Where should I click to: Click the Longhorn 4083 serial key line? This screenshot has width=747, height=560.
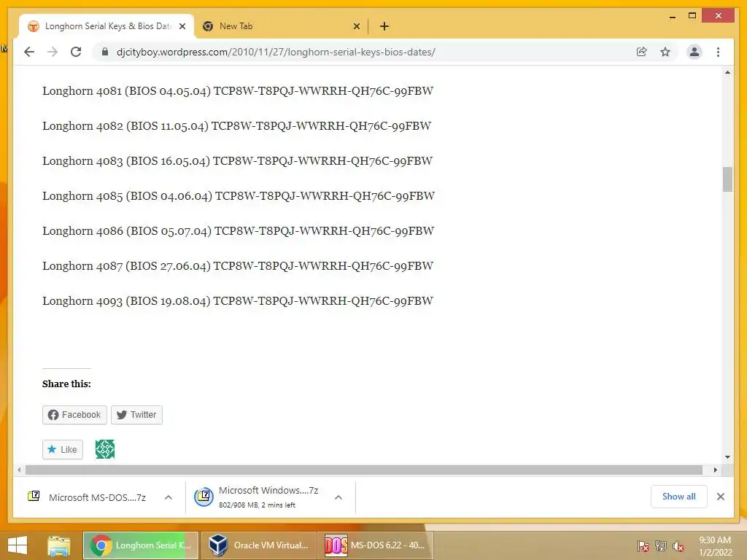(237, 161)
